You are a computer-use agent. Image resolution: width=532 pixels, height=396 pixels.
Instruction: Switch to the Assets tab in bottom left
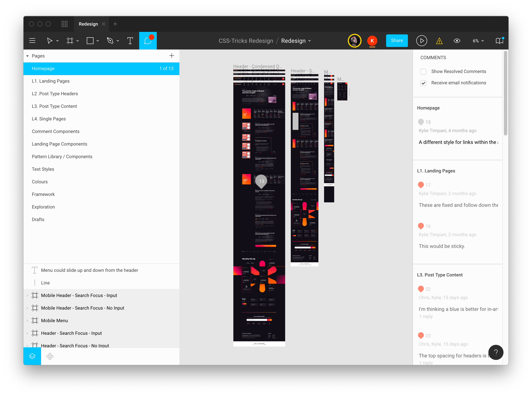[50, 356]
